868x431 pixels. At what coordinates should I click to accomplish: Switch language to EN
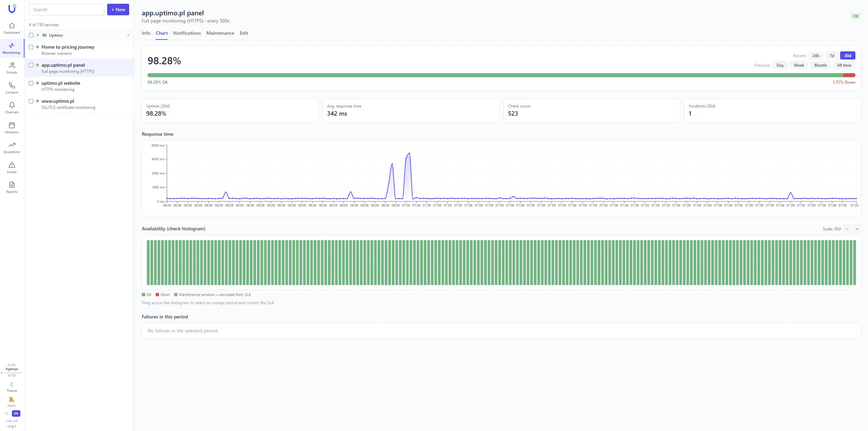coord(16,414)
